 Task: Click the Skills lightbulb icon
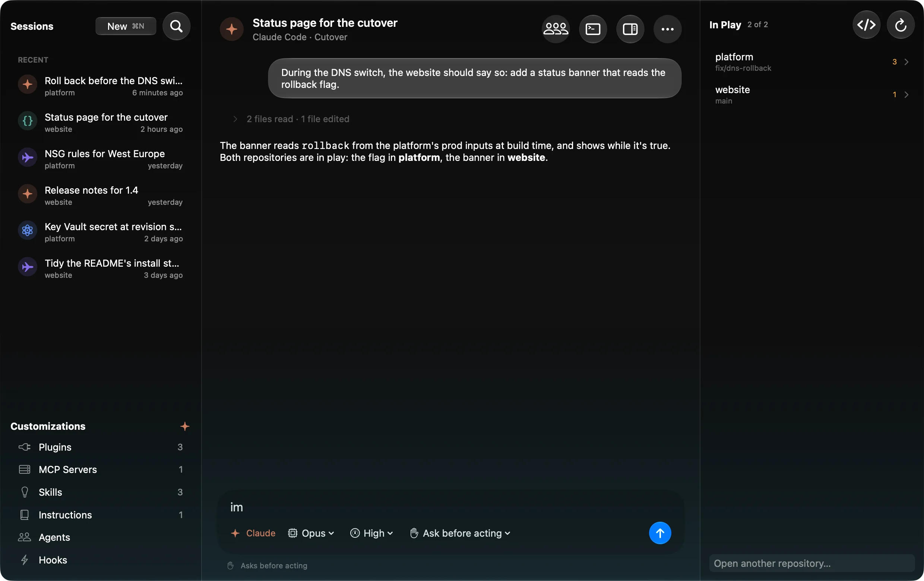click(x=25, y=492)
